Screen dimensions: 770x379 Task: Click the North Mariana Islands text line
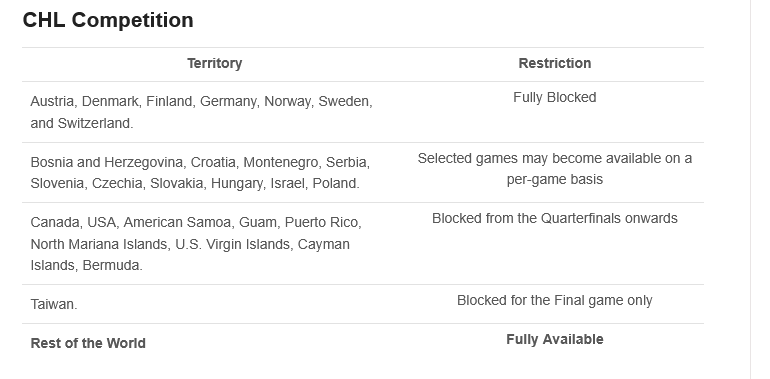click(190, 244)
